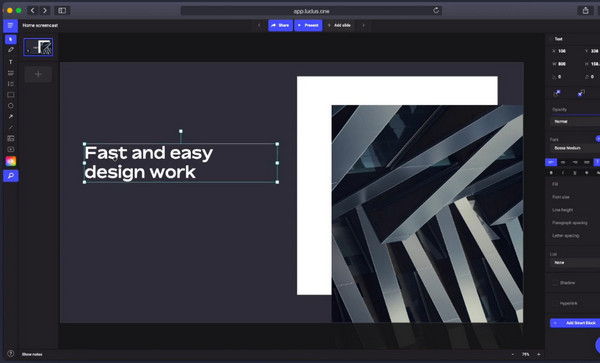Select the list tool icon
This screenshot has width=600, height=363.
(11, 84)
